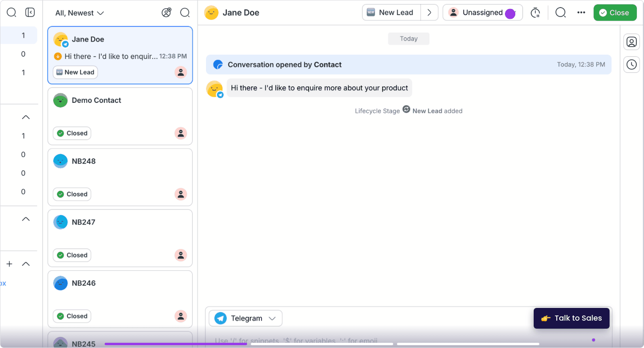Snooze the conversation using the timer icon
This screenshot has height=348, width=644.
(x=536, y=12)
